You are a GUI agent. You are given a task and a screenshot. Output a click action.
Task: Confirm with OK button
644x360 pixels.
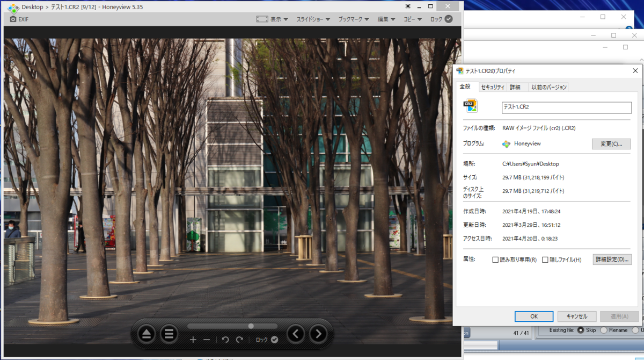534,316
